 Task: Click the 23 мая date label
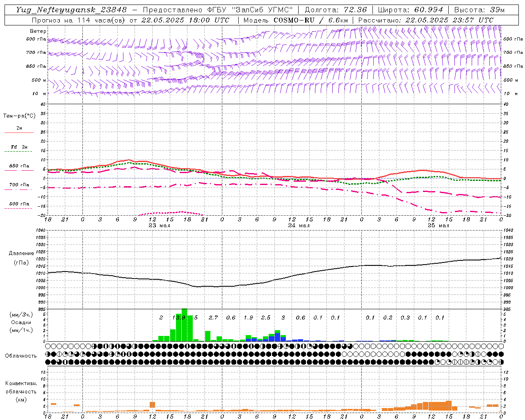(x=159, y=226)
